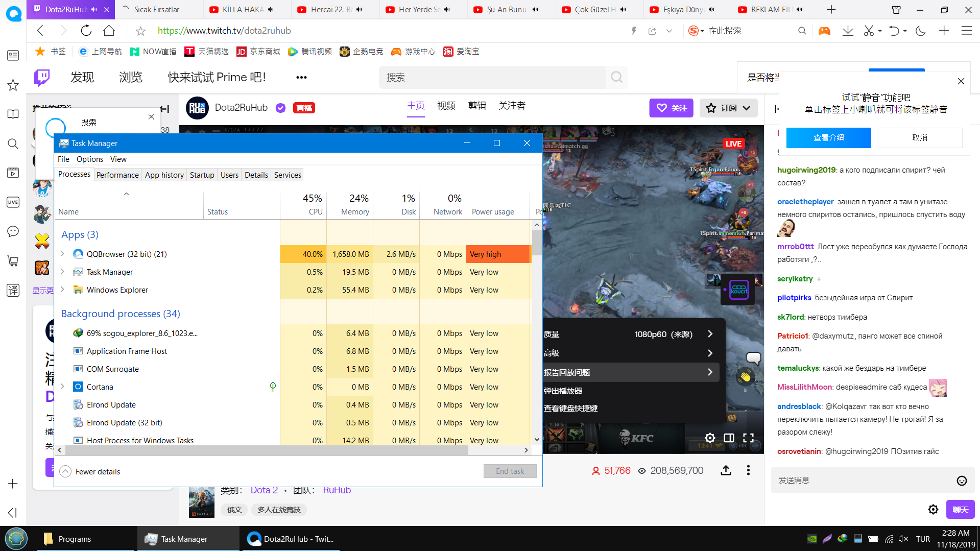
Task: Switch to the Performance tab
Action: click(117, 175)
